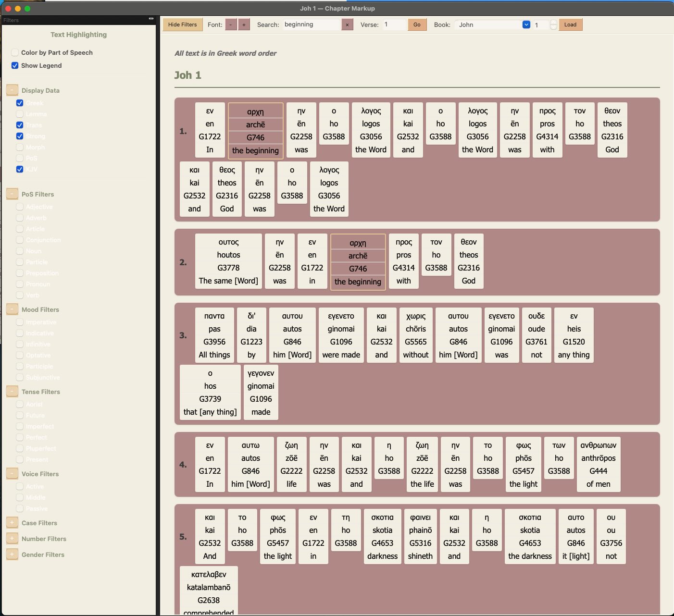Viewport: 674px width, 616px height.
Task: Collapse the Display Data section
Action: (x=12, y=90)
